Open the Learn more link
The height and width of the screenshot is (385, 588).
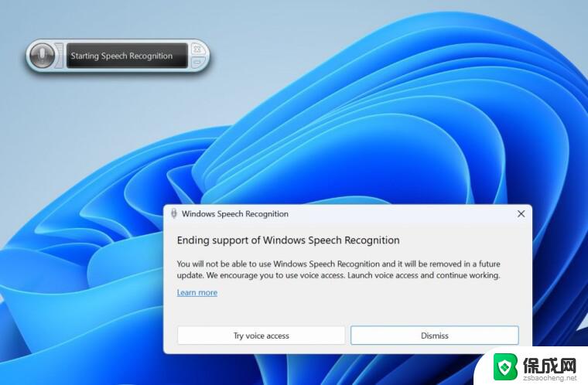tap(197, 292)
